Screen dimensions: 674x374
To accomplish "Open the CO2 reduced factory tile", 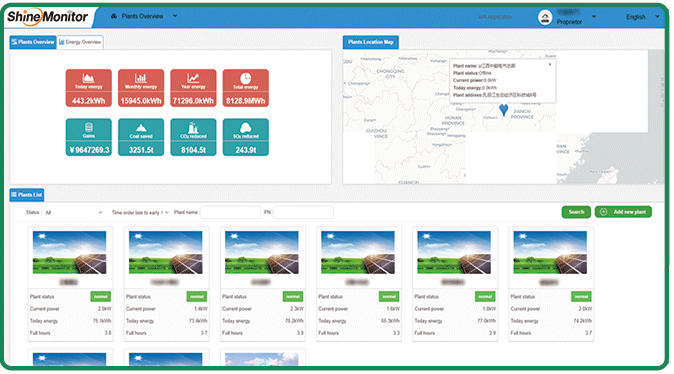I will coord(193,137).
